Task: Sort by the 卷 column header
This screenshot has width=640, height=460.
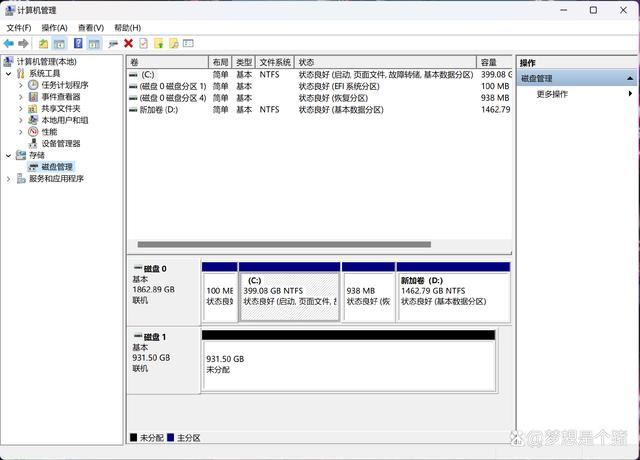Action: tap(168, 62)
